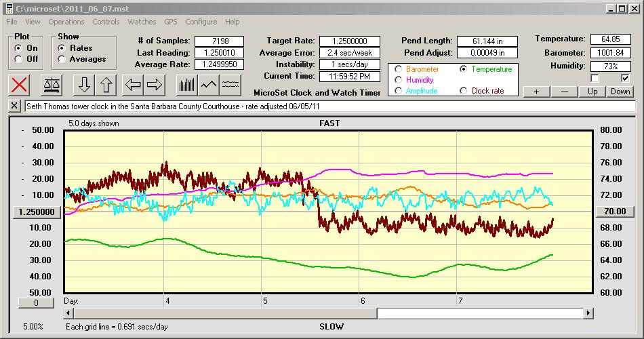Open the GPS menu
This screenshot has height=339, width=644.
click(170, 22)
